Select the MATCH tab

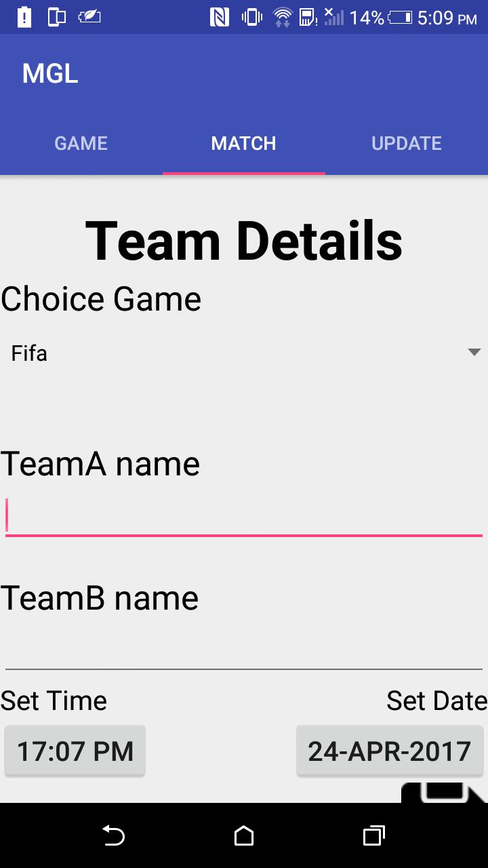pyautogui.click(x=244, y=143)
